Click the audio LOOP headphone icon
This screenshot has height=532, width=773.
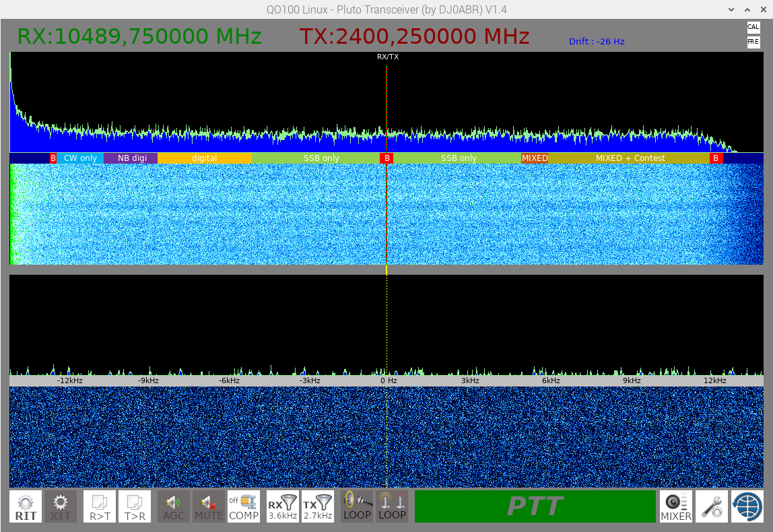pyautogui.click(x=357, y=506)
